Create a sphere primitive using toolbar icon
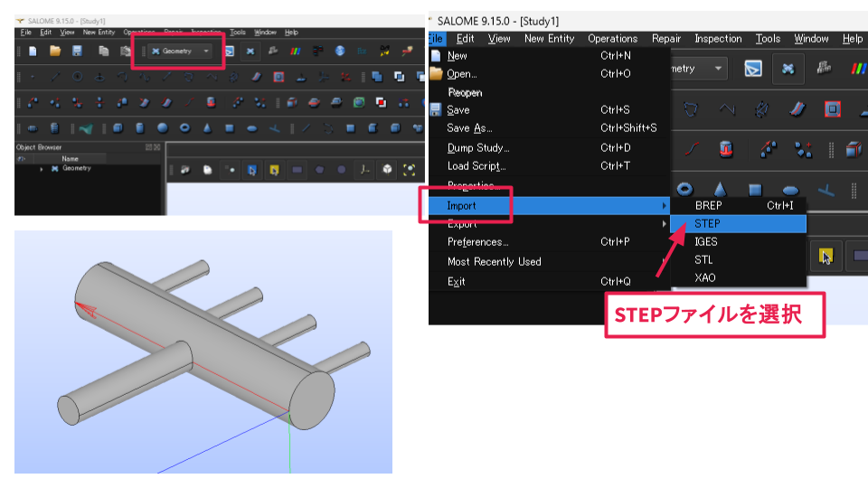 pyautogui.click(x=163, y=128)
